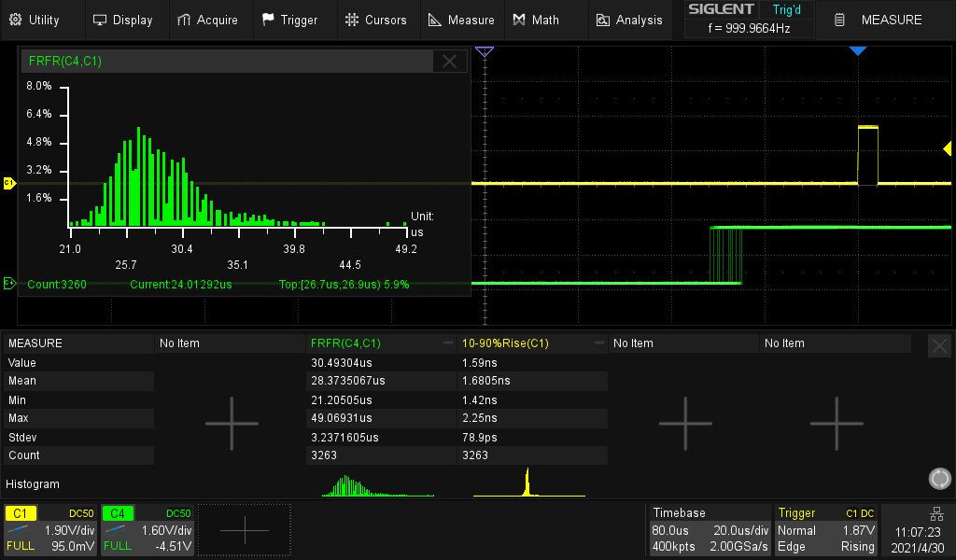The width and height of the screenshot is (956, 560).
Task: Open the Analysis menu
Action: coord(628,19)
